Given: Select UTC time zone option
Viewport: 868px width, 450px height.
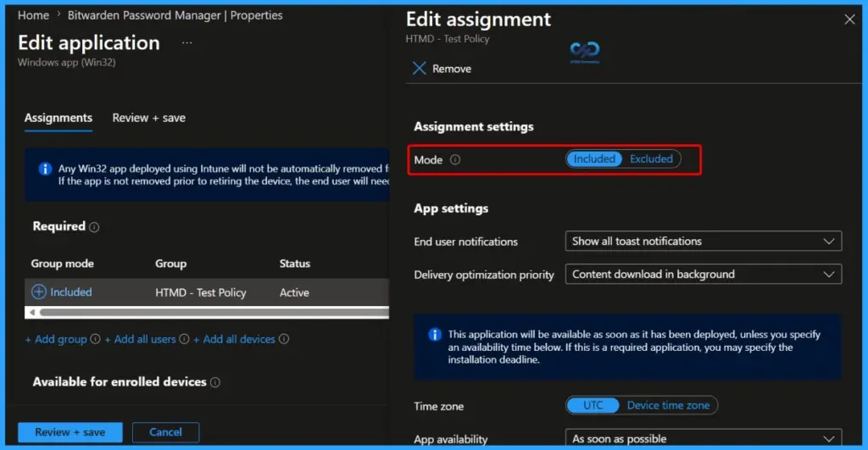Looking at the screenshot, I should click(x=593, y=405).
